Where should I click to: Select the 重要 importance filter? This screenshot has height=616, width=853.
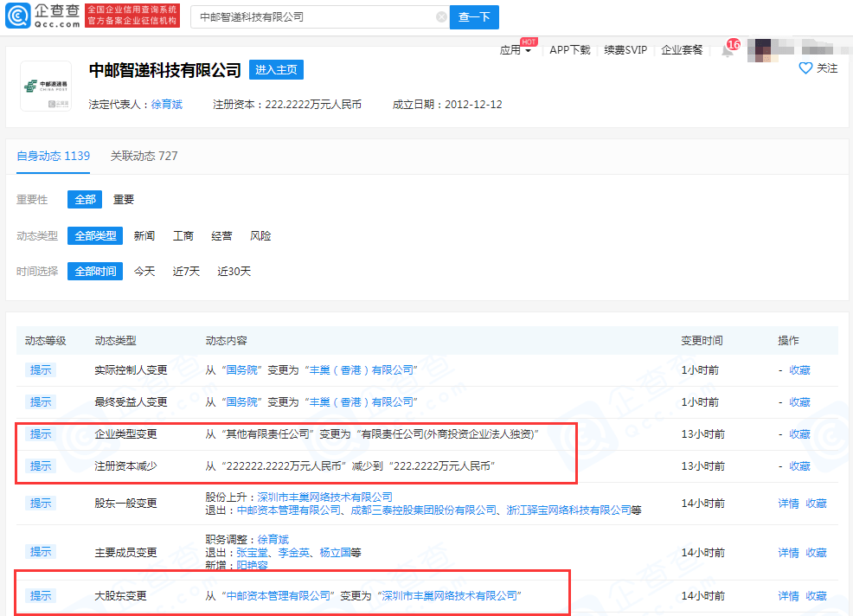coord(123,199)
